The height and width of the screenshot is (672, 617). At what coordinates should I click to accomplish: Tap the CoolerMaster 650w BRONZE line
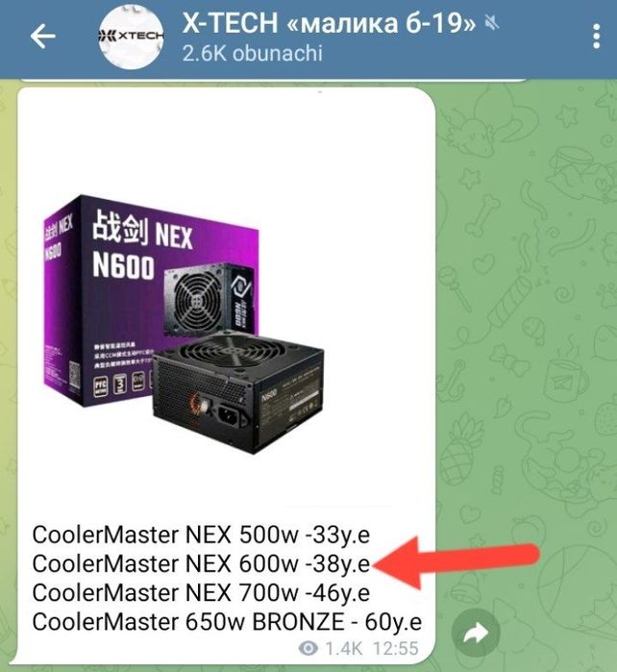coord(227,622)
